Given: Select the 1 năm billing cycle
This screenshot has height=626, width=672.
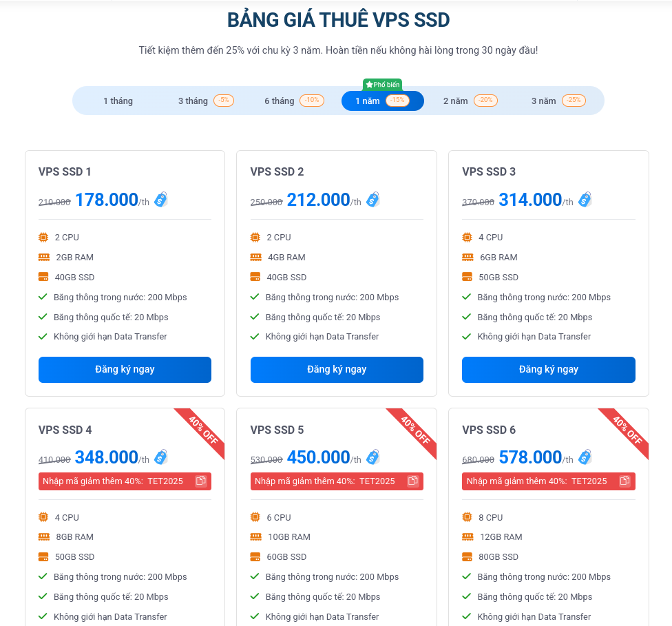Looking at the screenshot, I should tap(368, 101).
